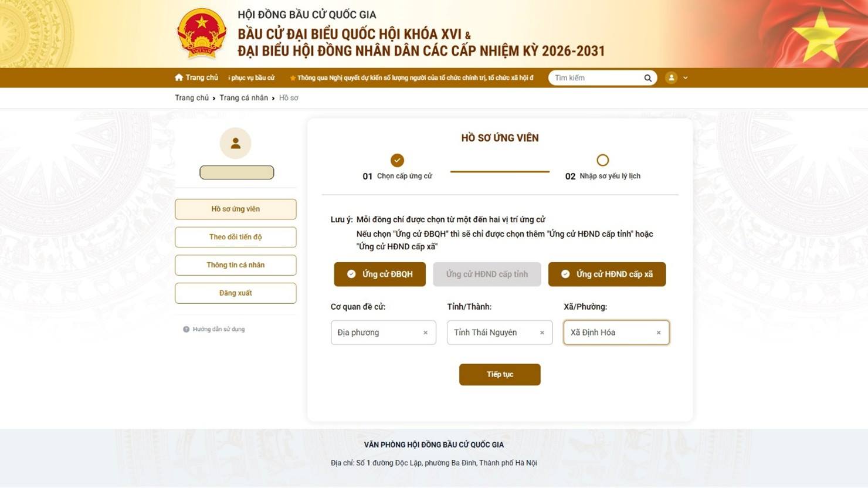The height and width of the screenshot is (488, 868).
Task: Click the Tìm kiếm search field
Action: (x=597, y=78)
